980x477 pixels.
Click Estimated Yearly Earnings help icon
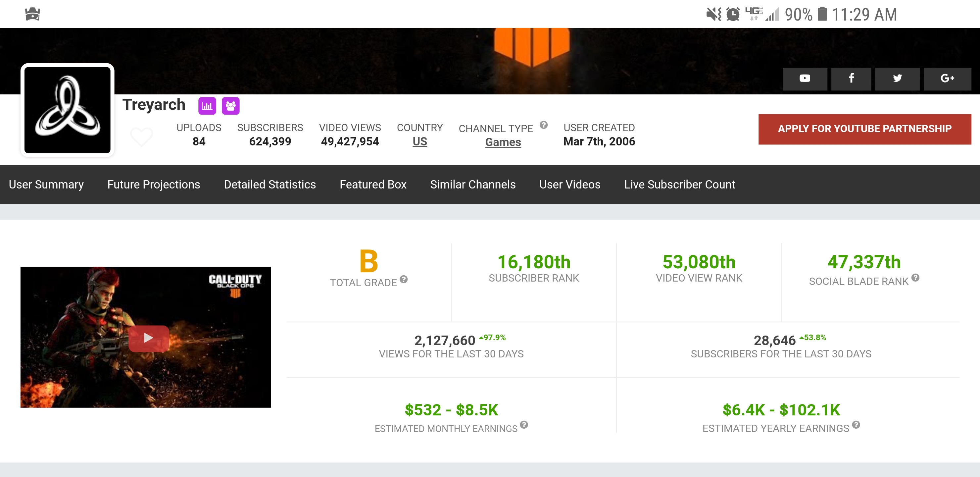[x=856, y=425]
